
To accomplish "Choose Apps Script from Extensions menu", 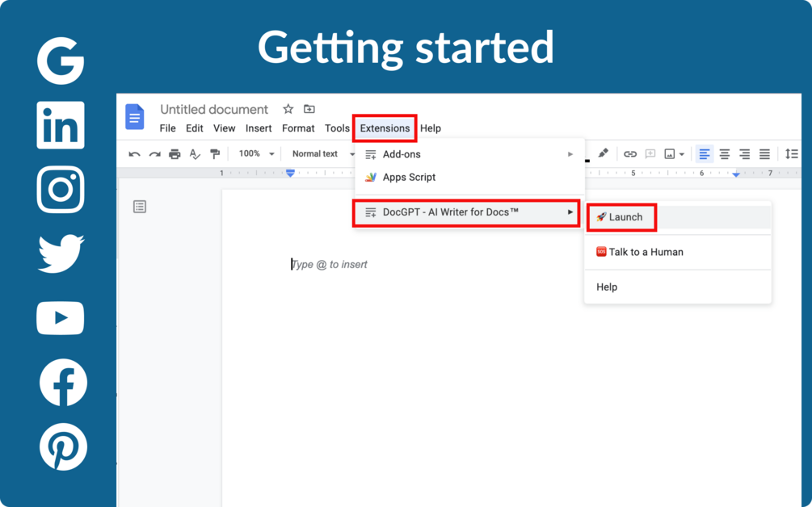I will (469, 177).
